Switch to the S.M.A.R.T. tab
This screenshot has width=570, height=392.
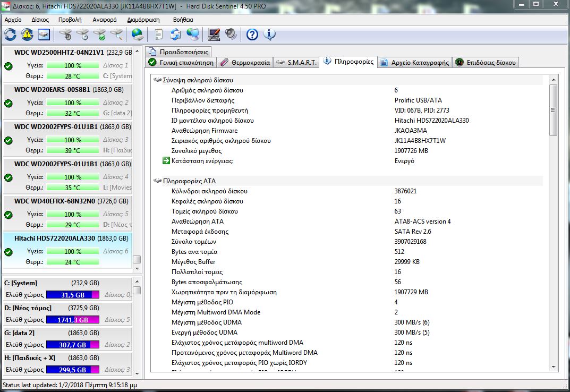[297, 62]
